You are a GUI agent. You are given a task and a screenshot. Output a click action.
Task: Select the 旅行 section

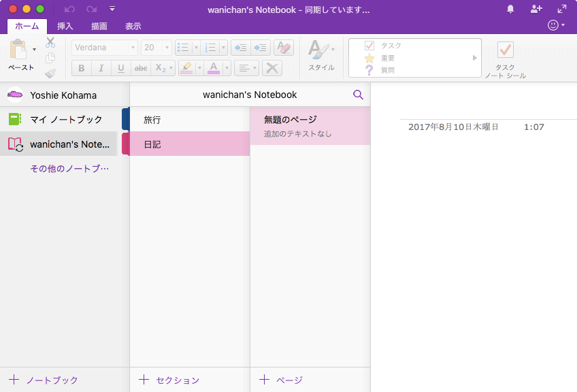[x=190, y=119]
